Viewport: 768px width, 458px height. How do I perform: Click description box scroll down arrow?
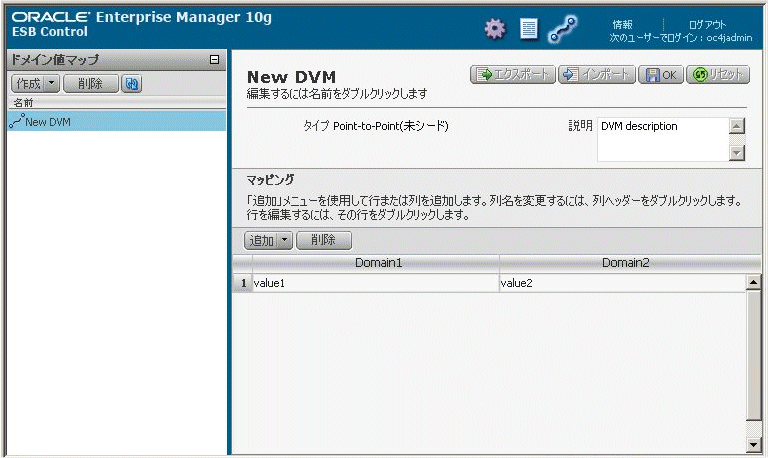point(737,153)
